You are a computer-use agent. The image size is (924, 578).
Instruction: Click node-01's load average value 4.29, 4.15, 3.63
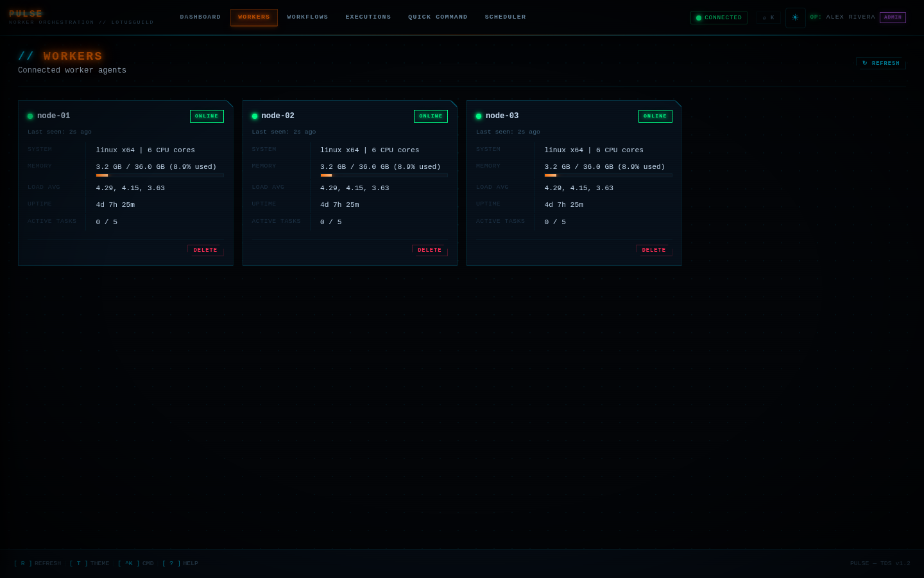coord(130,188)
